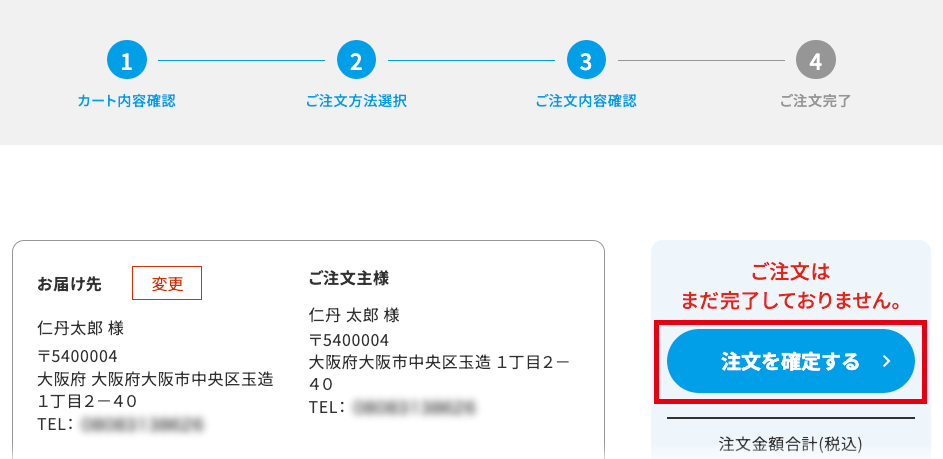Screen dimensions: 943x459
Task: Click the step 1 circle icon
Action: pyautogui.click(x=126, y=60)
